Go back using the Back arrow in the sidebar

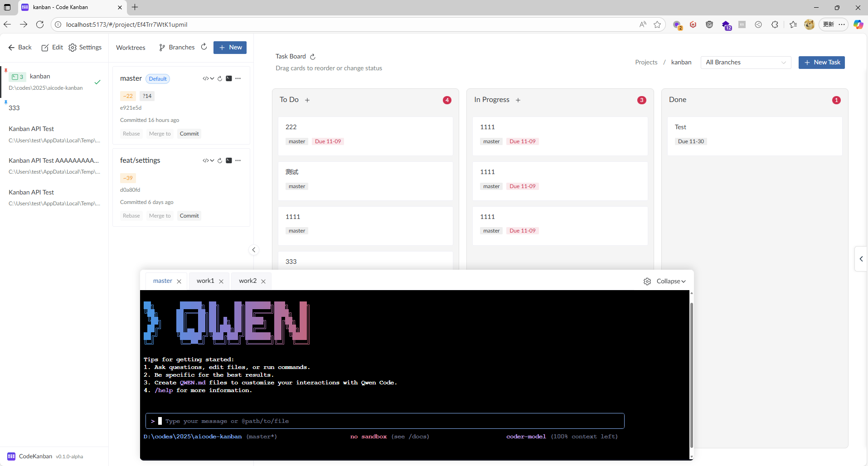coord(20,47)
